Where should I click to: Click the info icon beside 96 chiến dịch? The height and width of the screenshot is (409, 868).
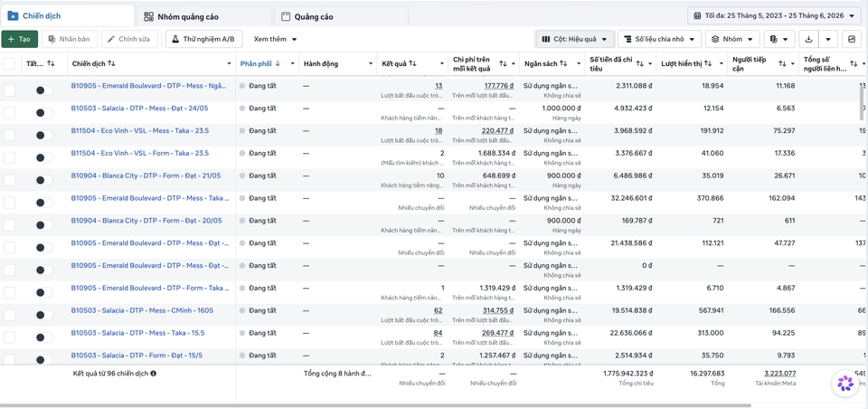point(154,374)
